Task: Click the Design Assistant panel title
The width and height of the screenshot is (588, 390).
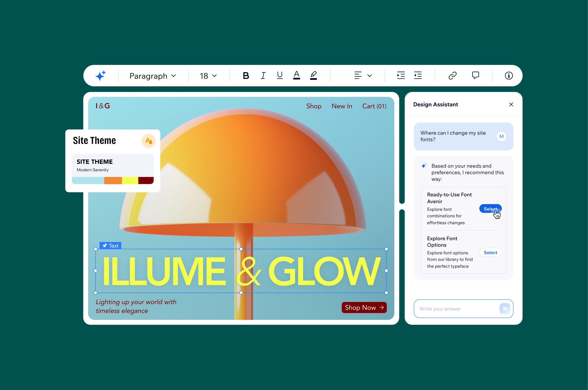Action: [x=436, y=104]
